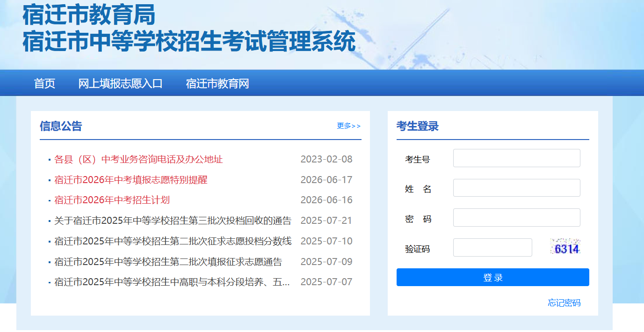Click the 信息公告 section heading
644x332 pixels.
(x=61, y=126)
